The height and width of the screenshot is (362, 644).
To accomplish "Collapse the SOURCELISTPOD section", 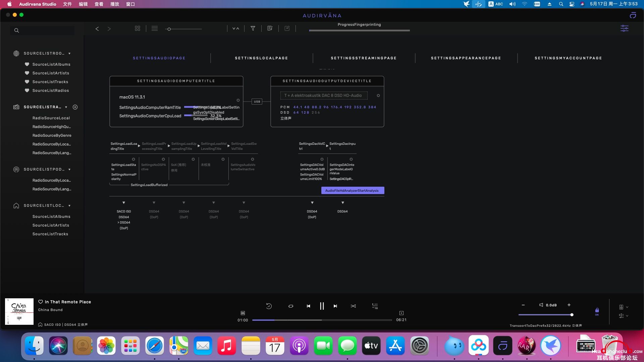I will (69, 170).
